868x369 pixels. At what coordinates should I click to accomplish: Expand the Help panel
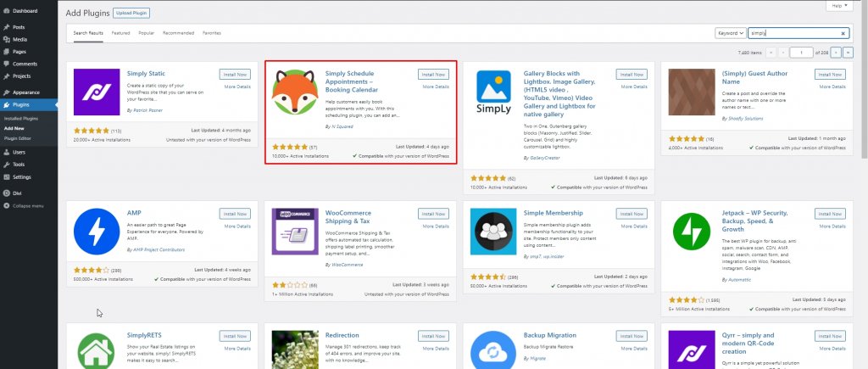pos(839,6)
